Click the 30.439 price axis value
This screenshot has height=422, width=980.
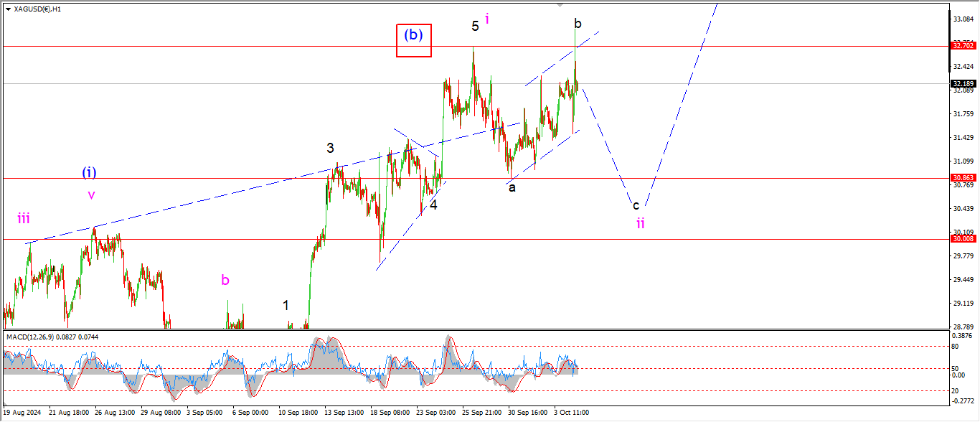[x=962, y=209]
